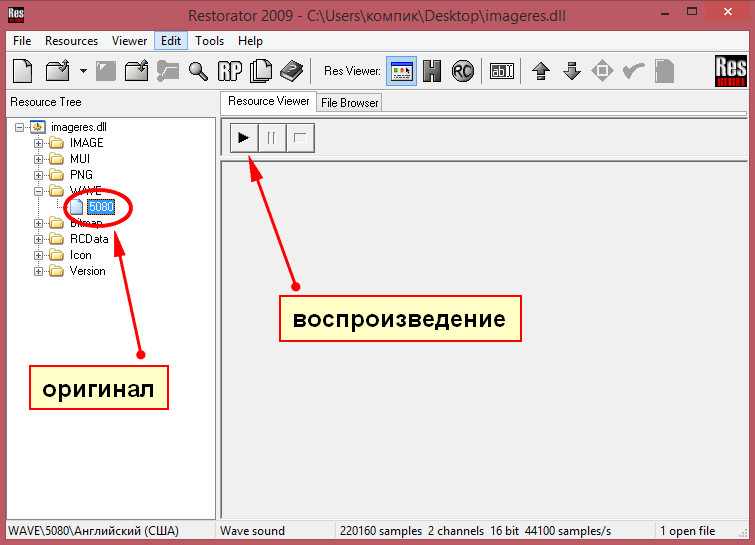Image resolution: width=755 pixels, height=545 pixels.
Task: Expand the IMAGE folder node
Action: 39,143
